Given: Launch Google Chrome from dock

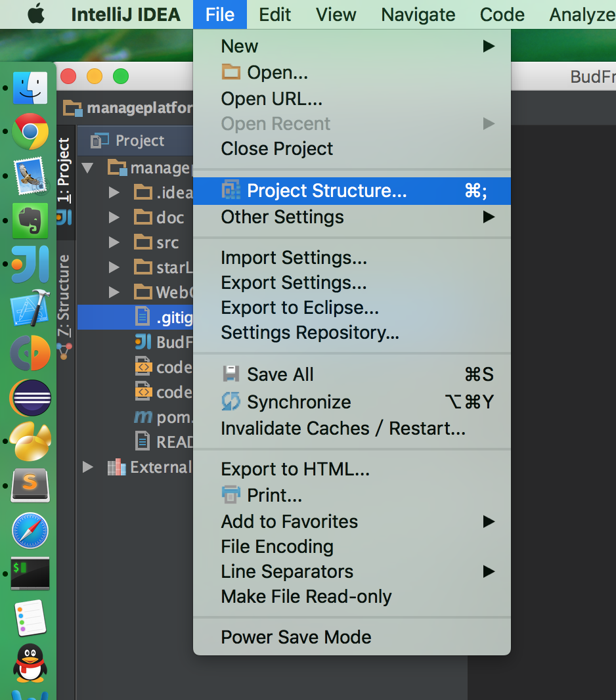Looking at the screenshot, I should (30, 131).
